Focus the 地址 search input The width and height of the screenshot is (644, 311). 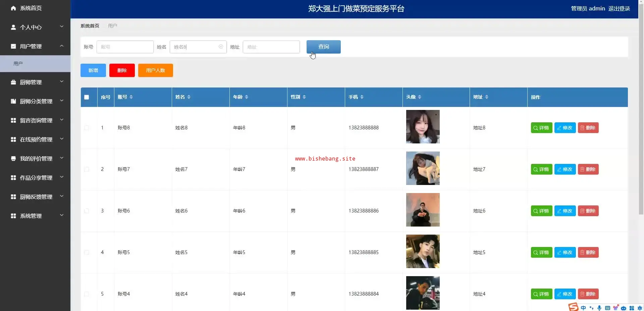[271, 47]
